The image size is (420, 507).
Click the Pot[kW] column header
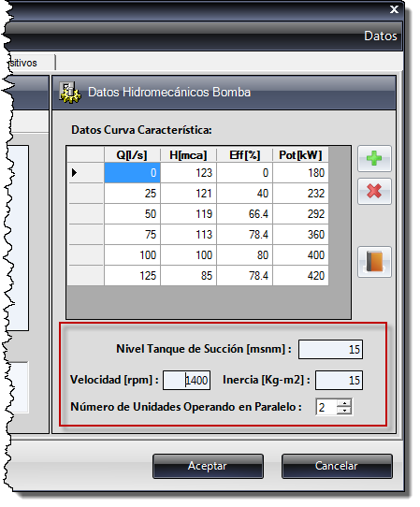pos(300,155)
